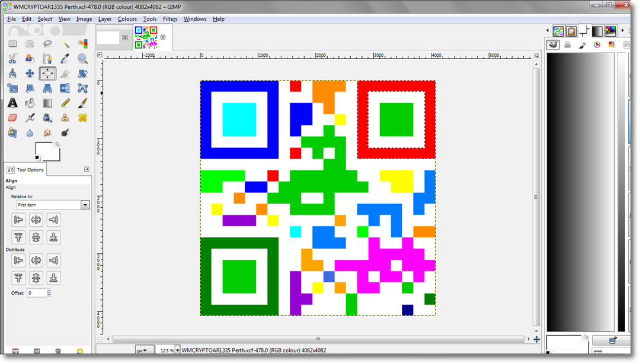Open image menu at ruler corner
640x364 pixels.
point(99,54)
